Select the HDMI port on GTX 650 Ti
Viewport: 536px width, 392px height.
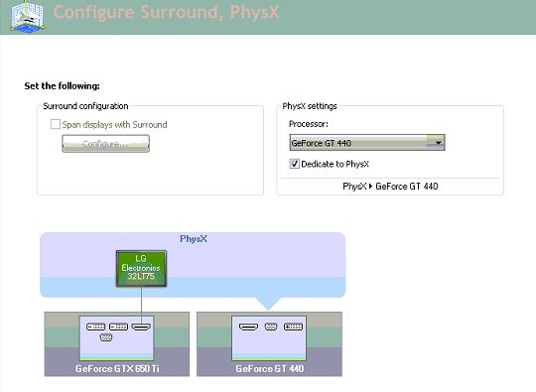tap(141, 327)
